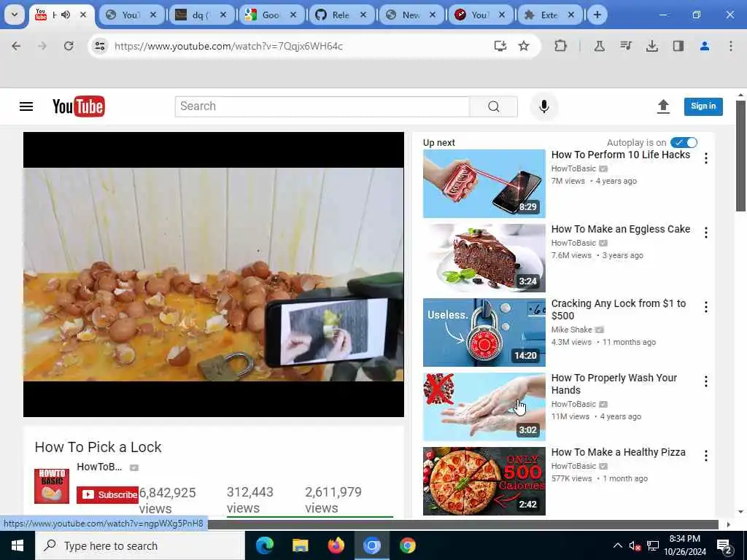Click the upload video arrow icon

pos(663,106)
